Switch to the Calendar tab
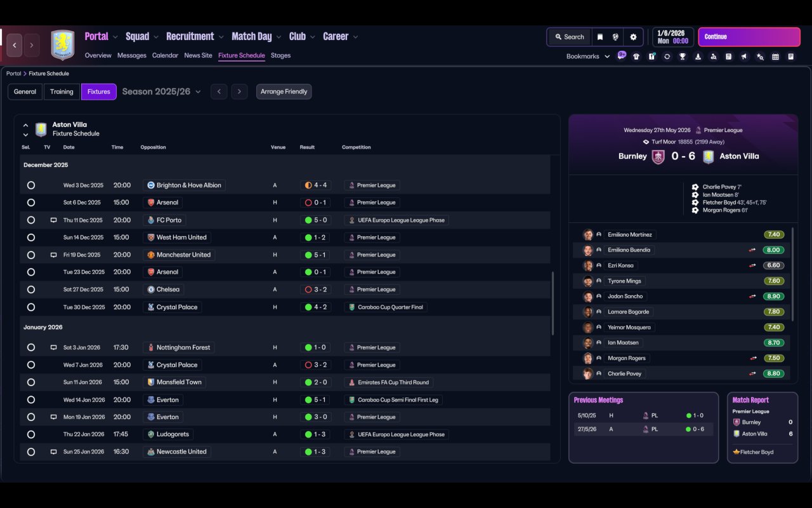The image size is (812, 508). tap(165, 55)
